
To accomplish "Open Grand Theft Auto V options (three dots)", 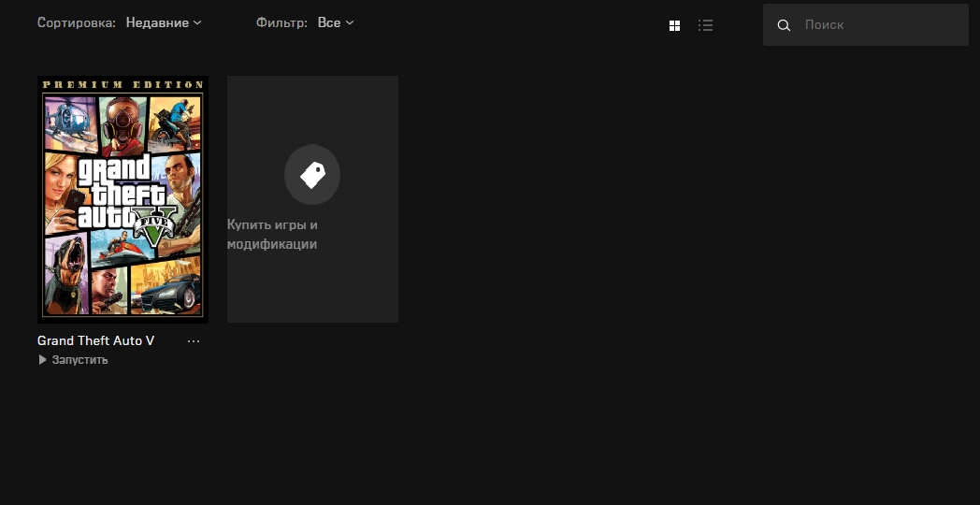I will [194, 341].
